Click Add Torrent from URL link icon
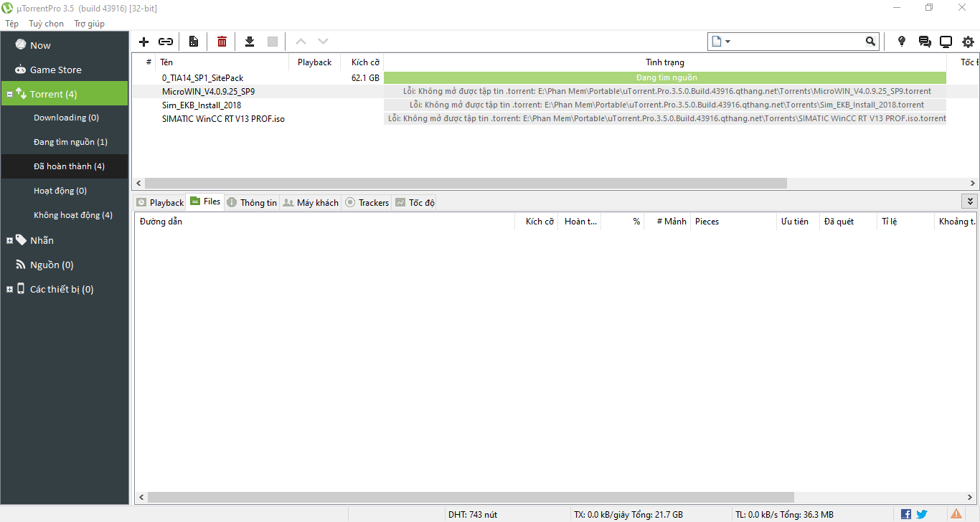This screenshot has height=522, width=980. pyautogui.click(x=166, y=42)
